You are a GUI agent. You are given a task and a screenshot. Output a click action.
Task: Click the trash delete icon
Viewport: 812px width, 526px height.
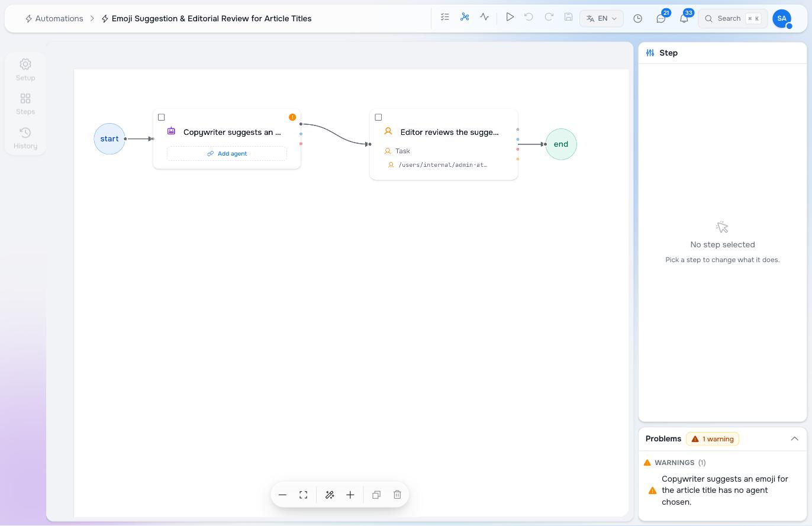point(397,495)
